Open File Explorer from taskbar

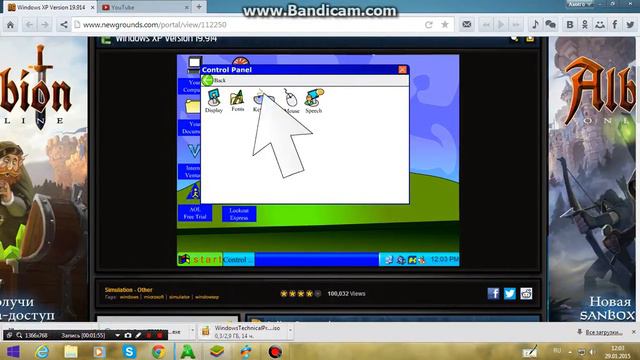[71, 351]
